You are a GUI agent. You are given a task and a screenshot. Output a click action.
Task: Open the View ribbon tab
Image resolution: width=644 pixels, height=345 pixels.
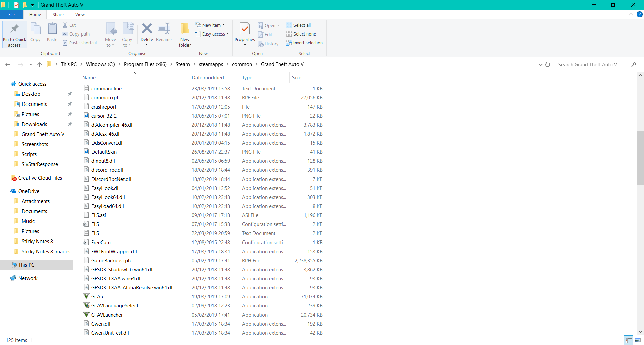[x=80, y=14]
